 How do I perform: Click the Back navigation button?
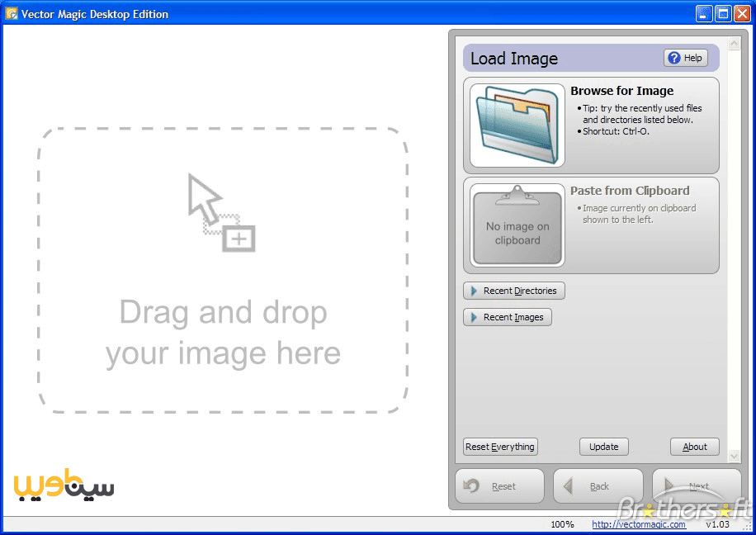coord(598,485)
